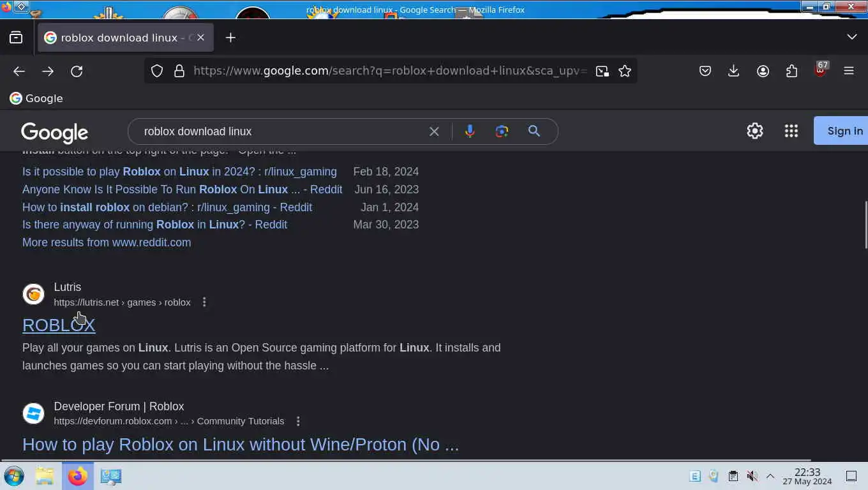This screenshot has height=490, width=868.
Task: Open Firefox tab list view icon
Action: [16, 38]
